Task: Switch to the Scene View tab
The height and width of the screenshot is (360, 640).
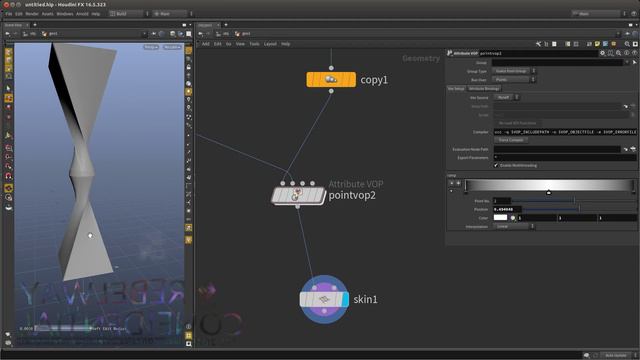Action: (13, 25)
